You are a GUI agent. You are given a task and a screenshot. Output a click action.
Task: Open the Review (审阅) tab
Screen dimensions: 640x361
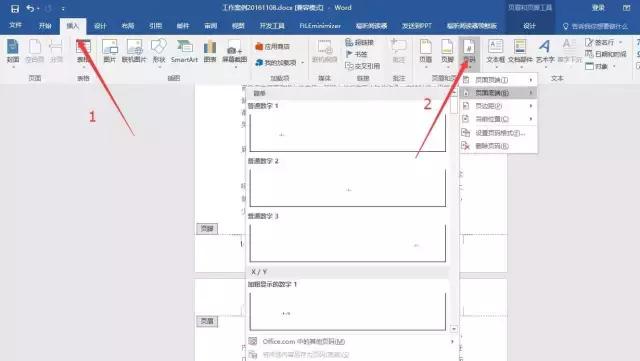click(211, 26)
